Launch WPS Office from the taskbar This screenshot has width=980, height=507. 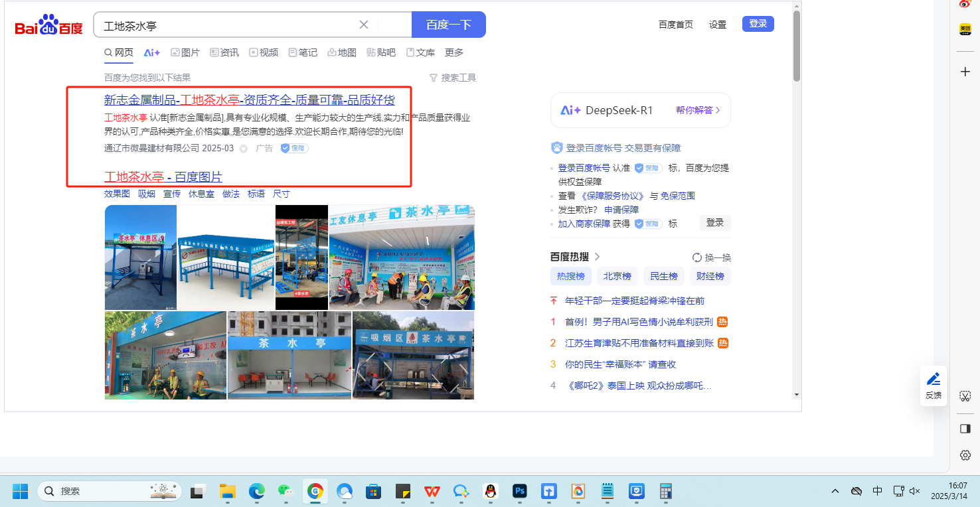[x=432, y=491]
